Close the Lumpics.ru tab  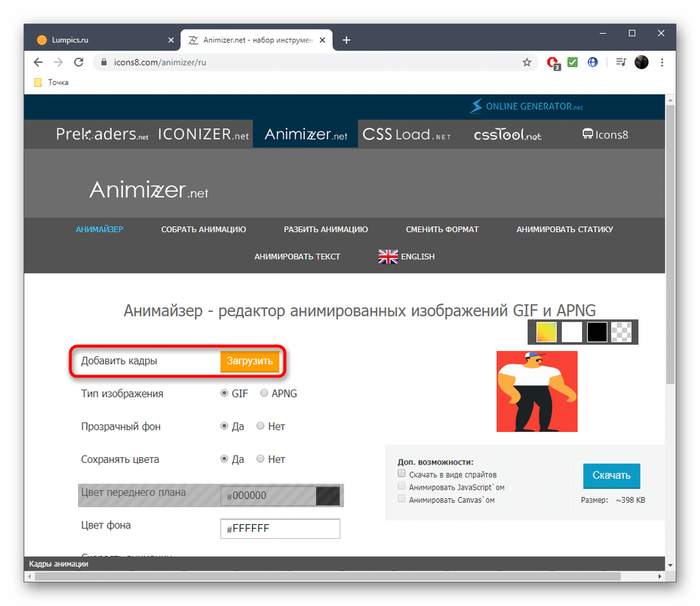click(171, 41)
